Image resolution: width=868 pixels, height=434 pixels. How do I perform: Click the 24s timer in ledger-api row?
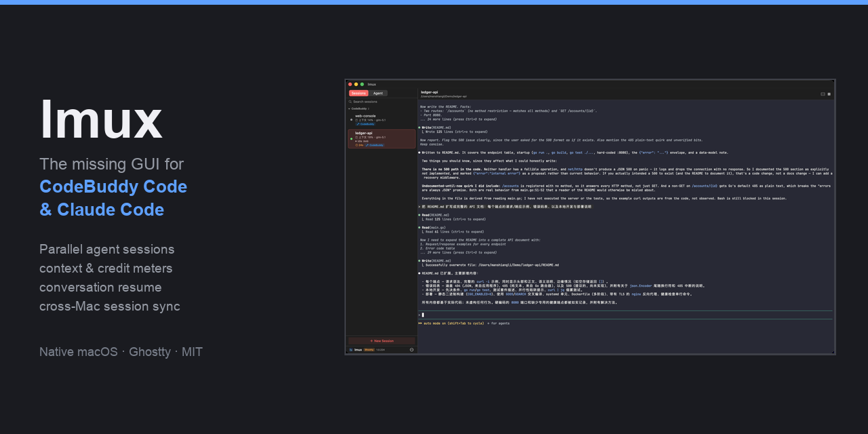pos(359,145)
